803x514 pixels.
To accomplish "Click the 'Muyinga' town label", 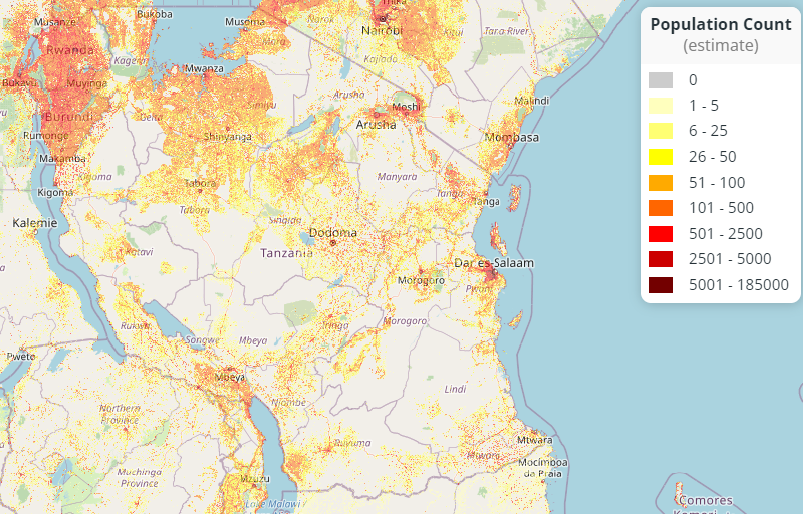I will point(87,83).
